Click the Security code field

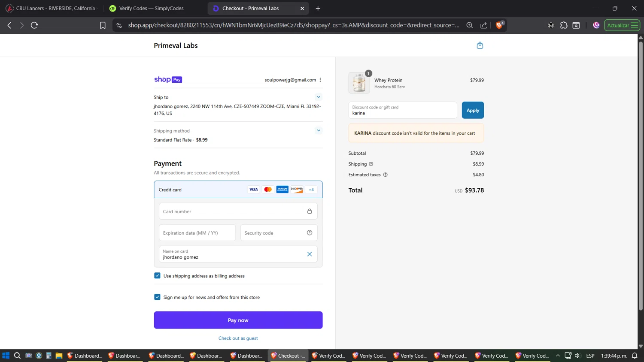click(279, 232)
